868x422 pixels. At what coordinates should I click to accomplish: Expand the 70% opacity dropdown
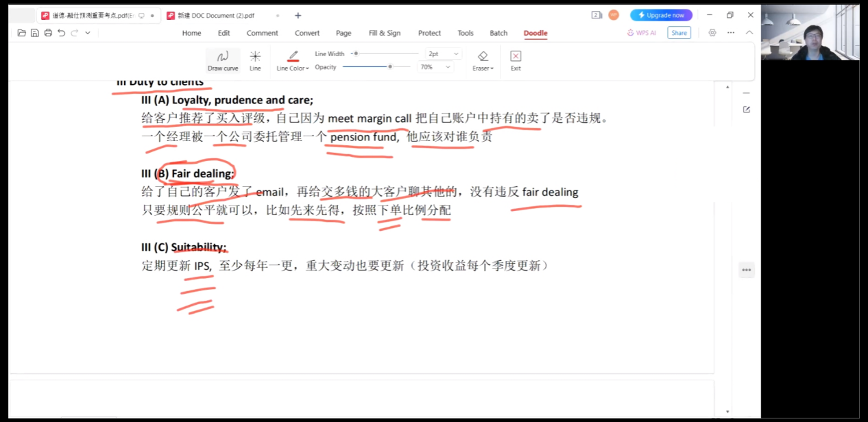click(436, 67)
